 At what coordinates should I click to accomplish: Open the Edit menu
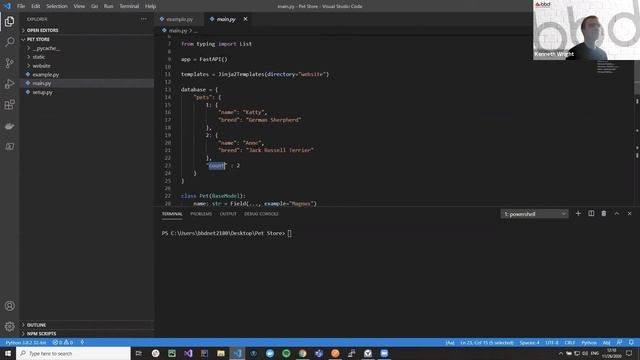[x=36, y=6]
